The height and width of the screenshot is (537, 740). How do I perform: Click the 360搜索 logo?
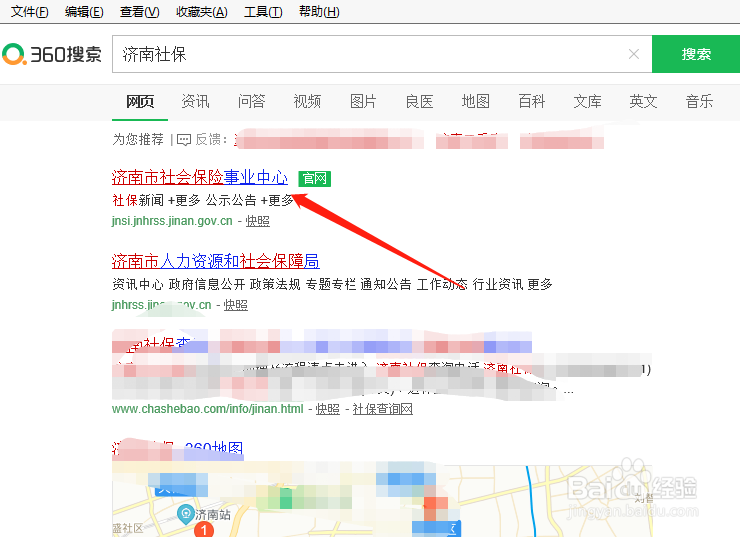52,54
